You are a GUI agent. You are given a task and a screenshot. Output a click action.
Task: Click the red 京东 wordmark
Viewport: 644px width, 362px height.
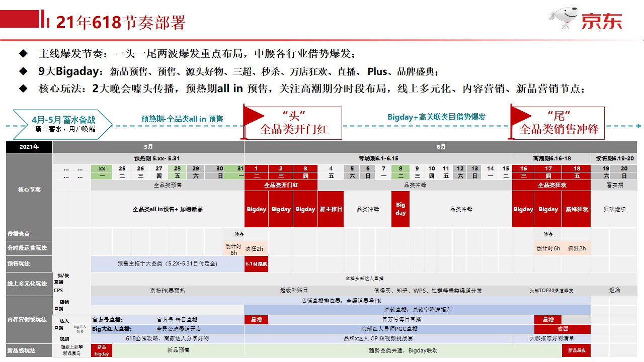602,21
